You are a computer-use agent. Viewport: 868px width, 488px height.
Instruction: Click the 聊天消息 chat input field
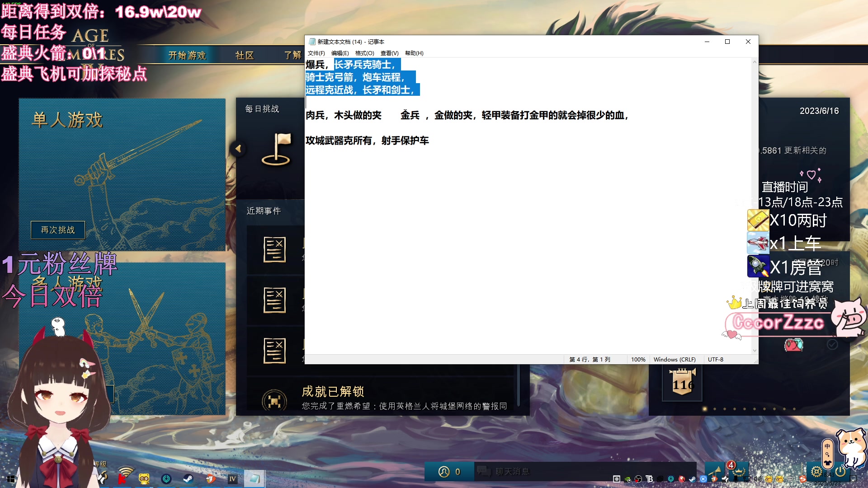pyautogui.click(x=585, y=472)
